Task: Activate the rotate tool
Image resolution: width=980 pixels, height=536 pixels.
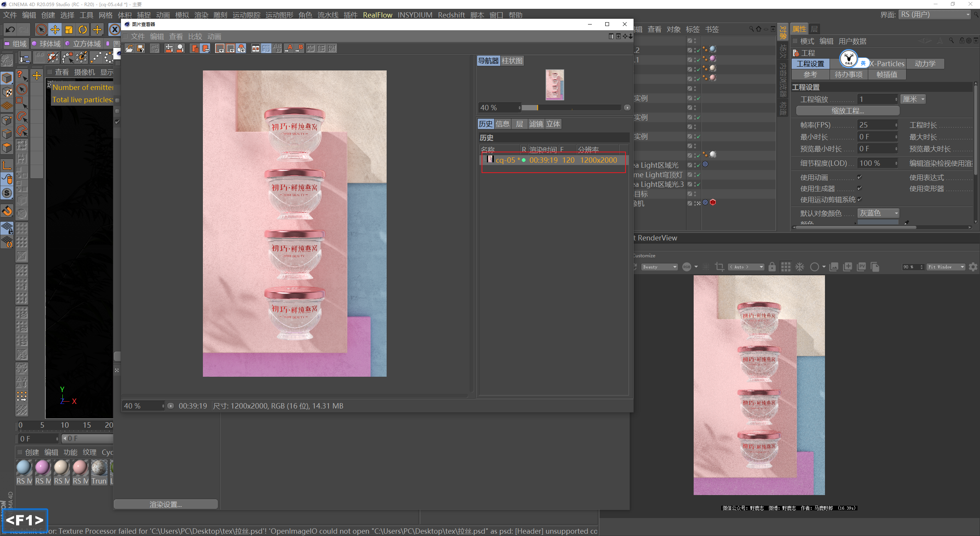Action: pos(83,29)
